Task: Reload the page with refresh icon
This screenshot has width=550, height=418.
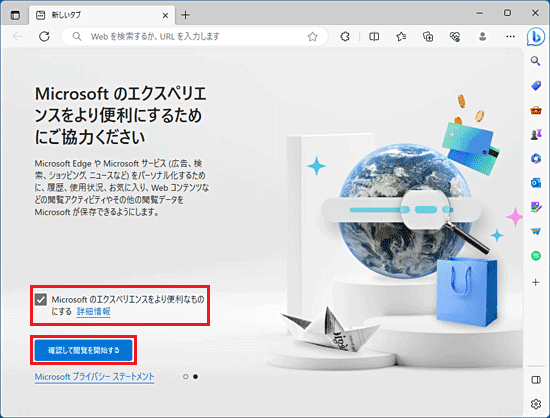Action: pos(44,36)
